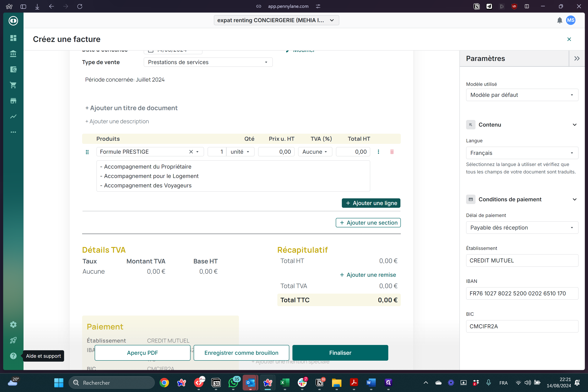The height and width of the screenshot is (392, 588).
Task: Click the taskbar Rechercher search box
Action: [112, 383]
